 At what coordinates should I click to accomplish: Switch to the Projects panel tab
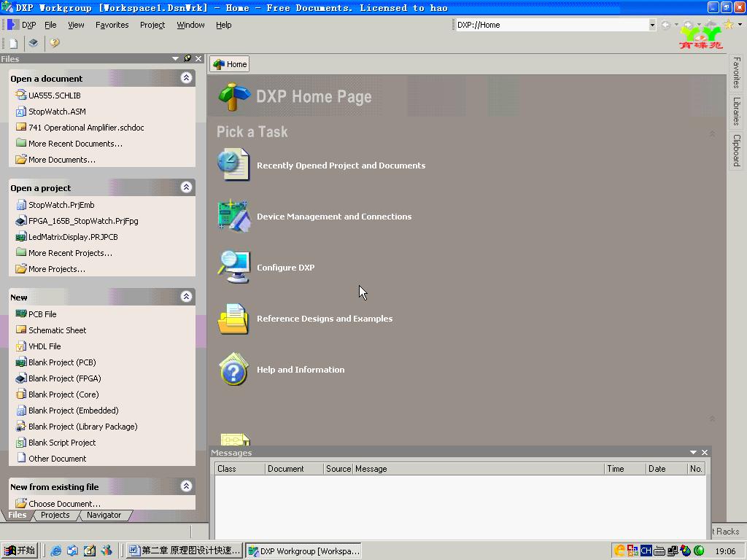tap(55, 515)
